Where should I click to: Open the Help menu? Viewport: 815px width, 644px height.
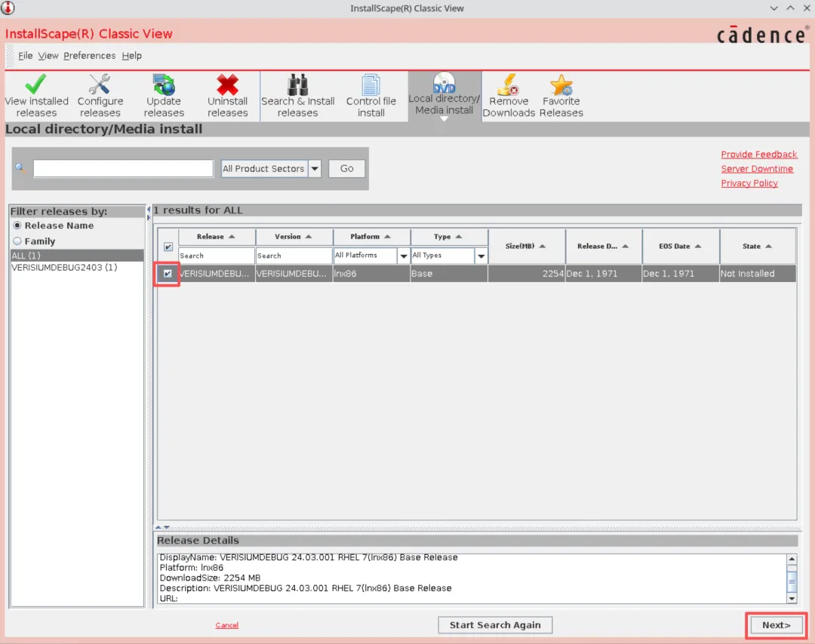[131, 56]
